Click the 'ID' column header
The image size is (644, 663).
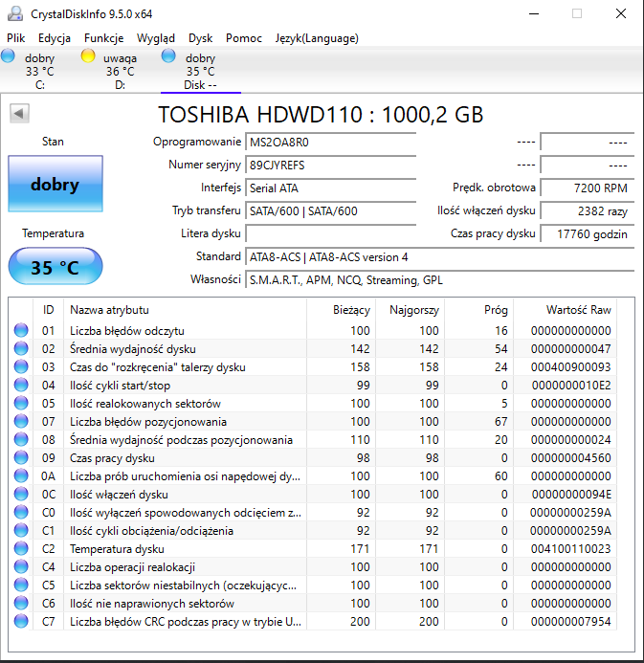(48, 310)
